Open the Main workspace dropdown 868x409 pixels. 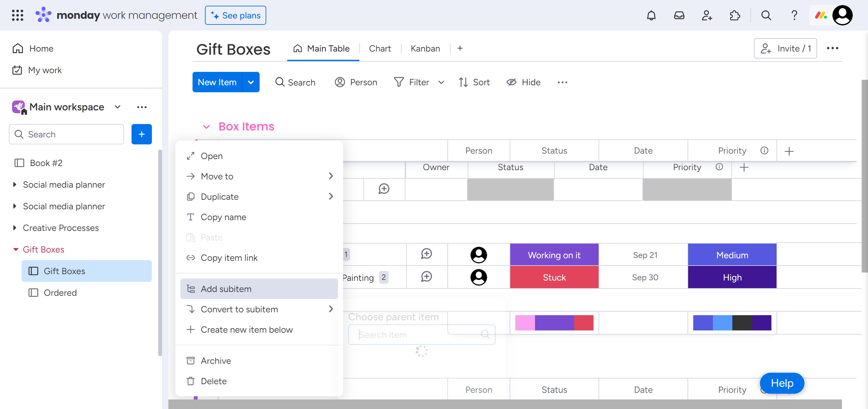click(x=117, y=107)
